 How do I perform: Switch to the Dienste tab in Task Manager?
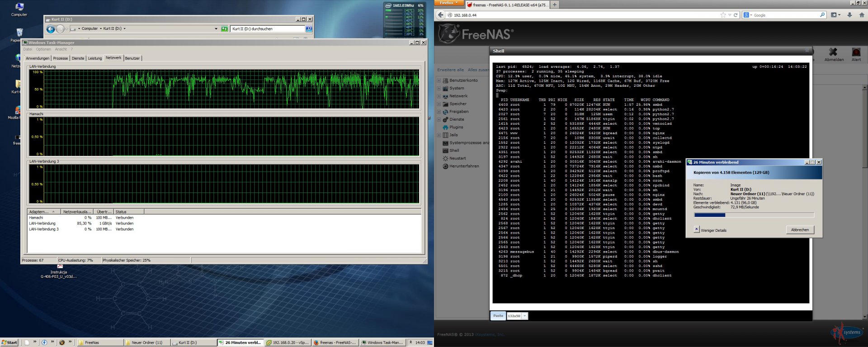point(78,58)
